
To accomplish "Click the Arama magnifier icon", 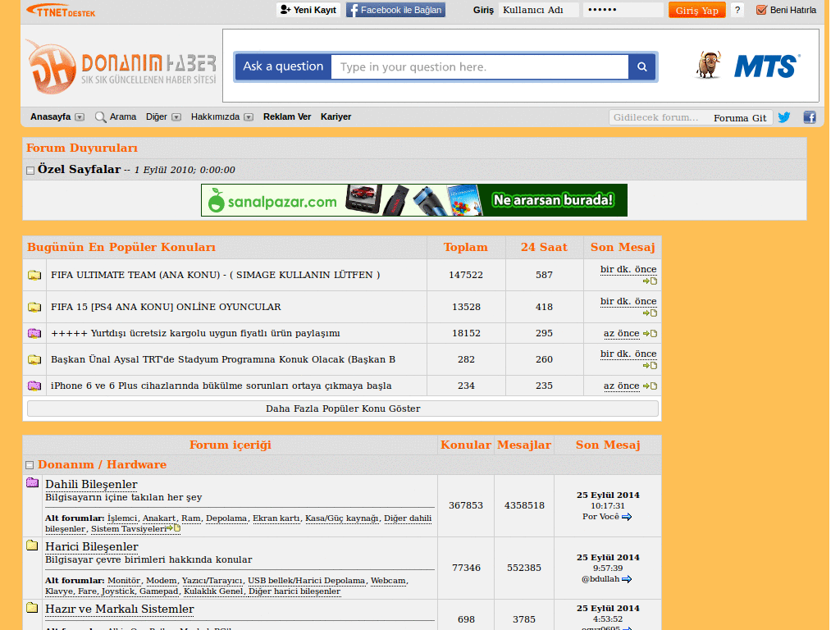I will [x=100, y=116].
